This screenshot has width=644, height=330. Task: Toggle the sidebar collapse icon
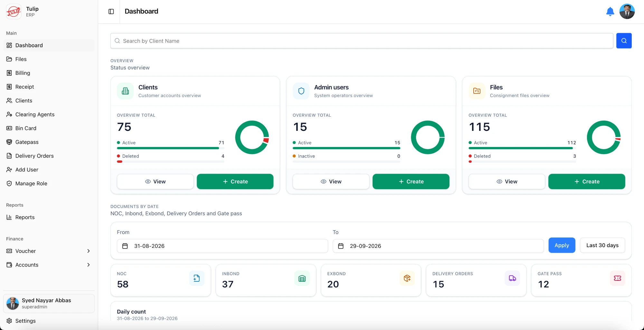(111, 12)
